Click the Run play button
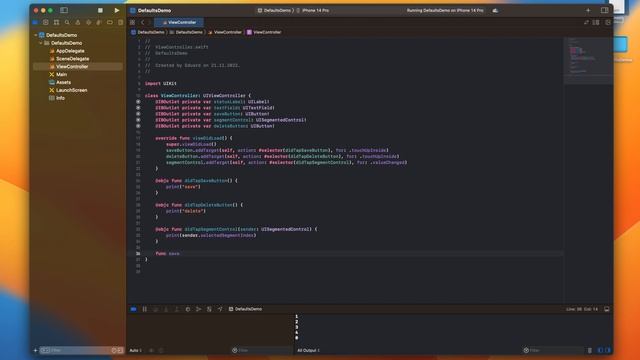Screen dimensions: 640x360 point(117,10)
